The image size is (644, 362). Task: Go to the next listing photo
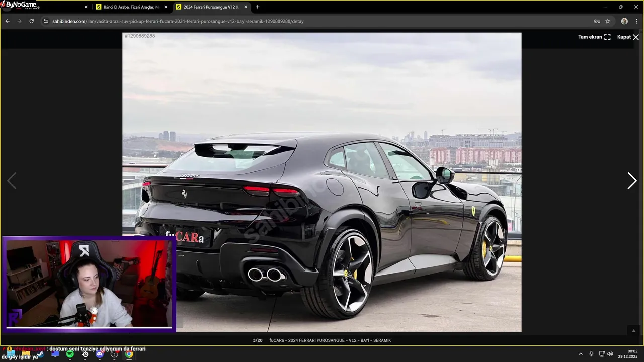tap(632, 180)
